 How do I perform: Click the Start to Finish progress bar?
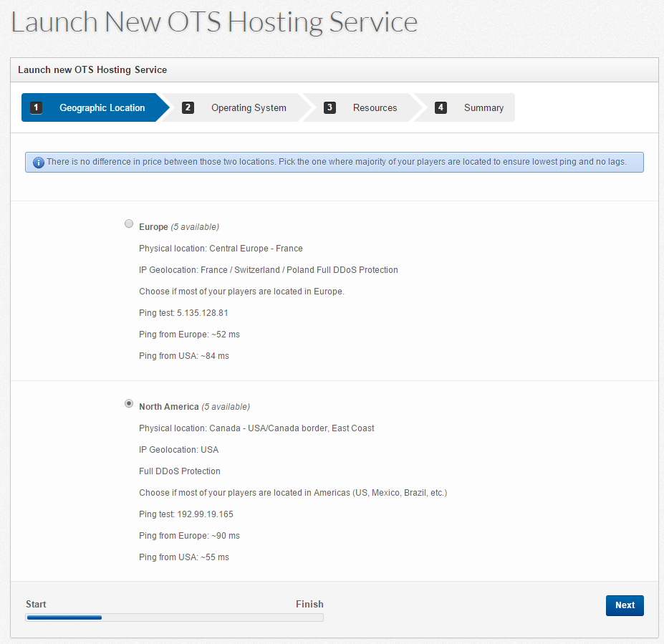coord(175,617)
